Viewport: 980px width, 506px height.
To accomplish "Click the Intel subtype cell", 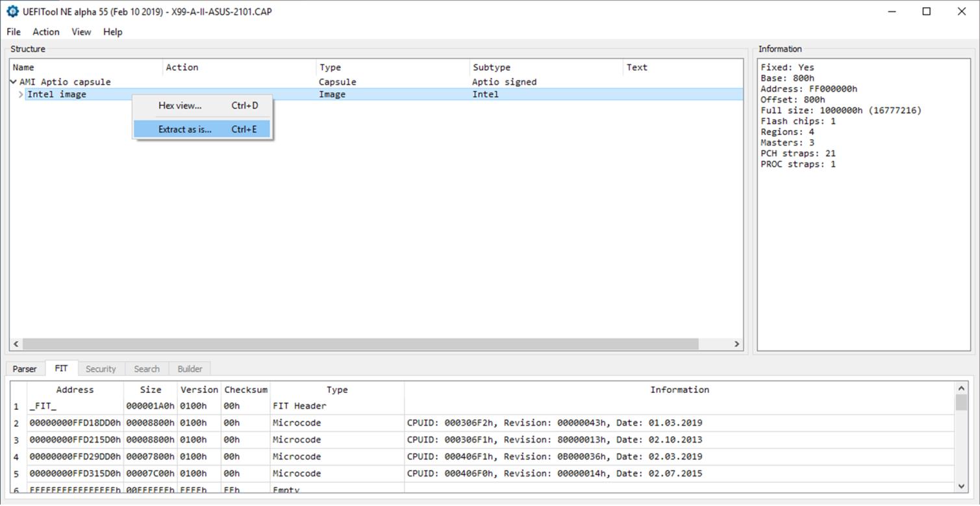I will tap(485, 95).
